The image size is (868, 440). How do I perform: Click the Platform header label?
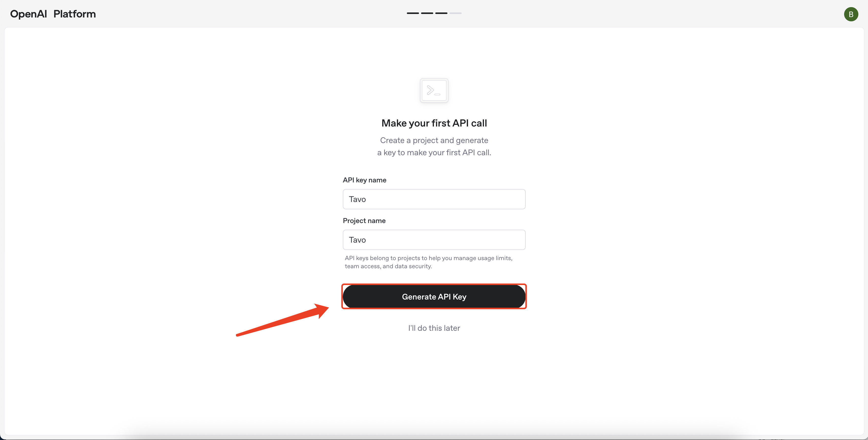(74, 14)
